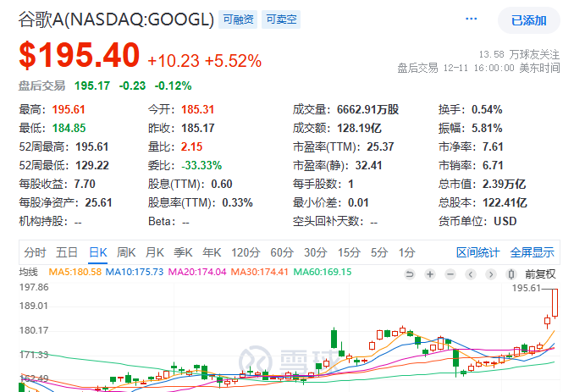
Task: Select the 日K chart tab
Action: point(98,252)
